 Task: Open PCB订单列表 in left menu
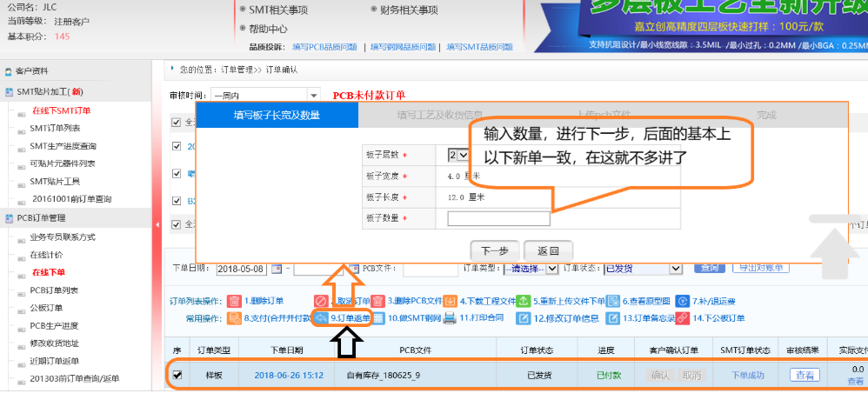pyautogui.click(x=54, y=290)
